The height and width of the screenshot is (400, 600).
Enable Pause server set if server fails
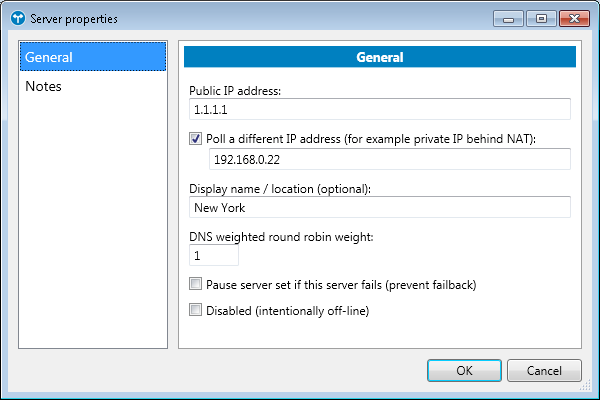(196, 284)
